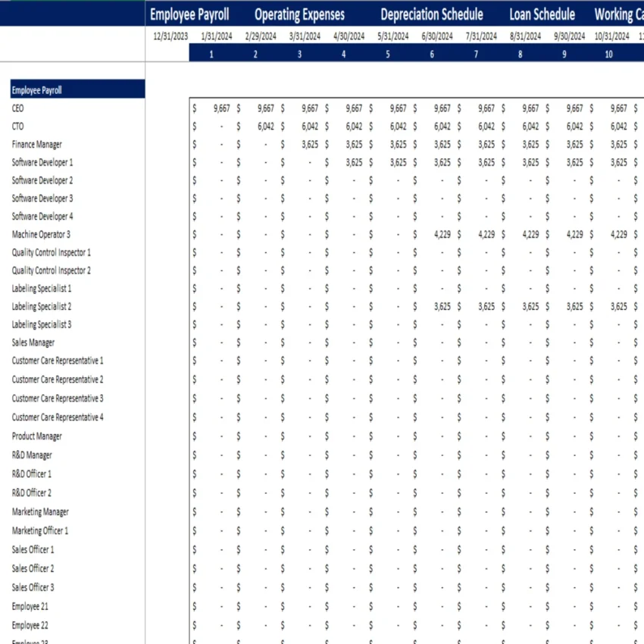
Task: Click the CTO salary row label
Action: [x=17, y=126]
